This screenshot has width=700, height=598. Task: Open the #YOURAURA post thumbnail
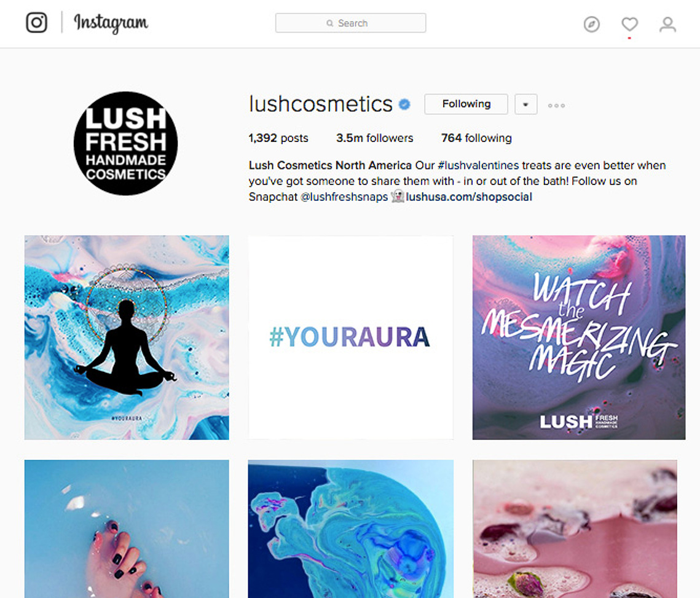point(350,337)
